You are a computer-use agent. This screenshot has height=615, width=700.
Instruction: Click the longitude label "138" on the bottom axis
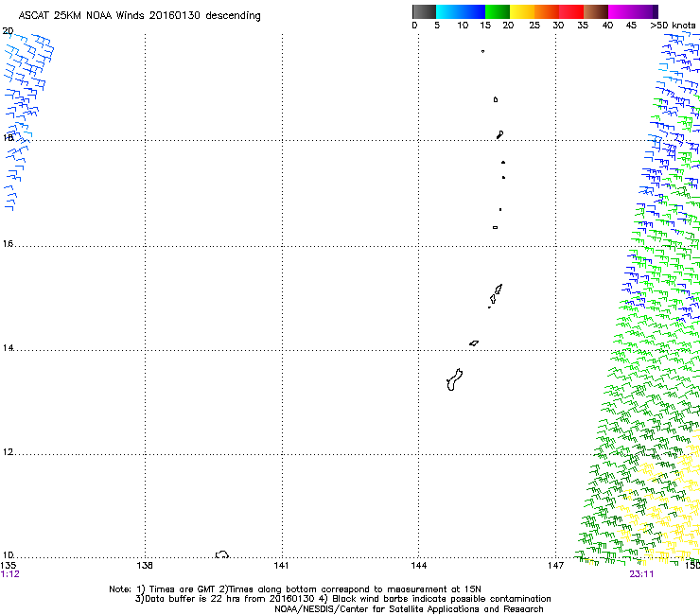point(145,566)
